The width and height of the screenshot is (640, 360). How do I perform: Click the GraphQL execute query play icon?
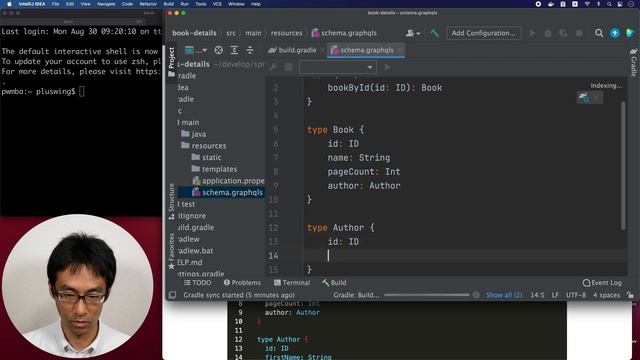387,67
